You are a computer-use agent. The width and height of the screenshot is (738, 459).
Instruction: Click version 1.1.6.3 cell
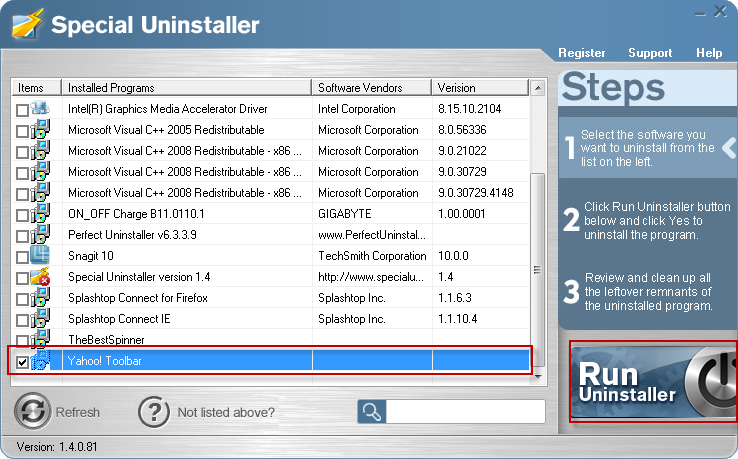click(455, 298)
